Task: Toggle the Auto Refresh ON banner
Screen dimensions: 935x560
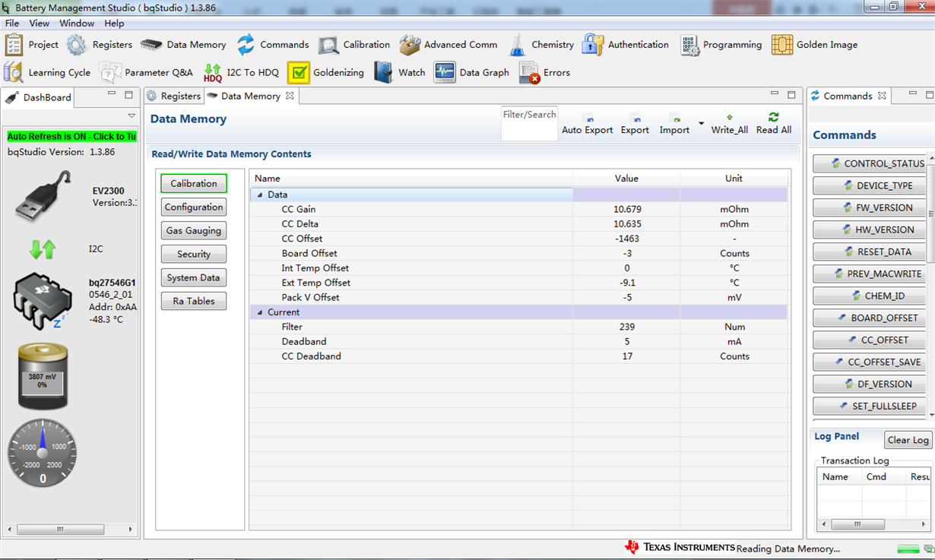Action: pyautogui.click(x=72, y=137)
